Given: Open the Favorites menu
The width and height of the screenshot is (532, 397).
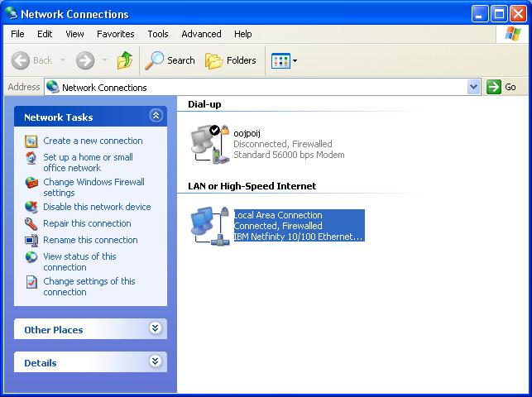Looking at the screenshot, I should [x=115, y=34].
